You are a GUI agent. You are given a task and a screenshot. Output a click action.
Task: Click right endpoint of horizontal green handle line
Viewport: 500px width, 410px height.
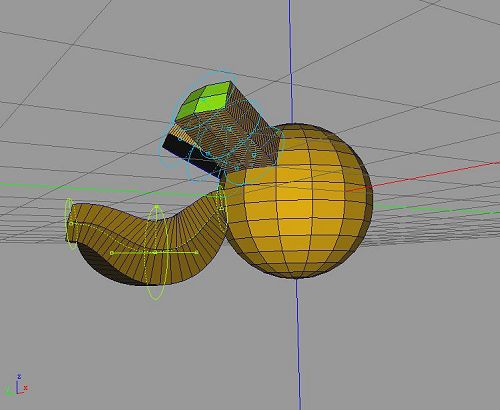click(196, 253)
